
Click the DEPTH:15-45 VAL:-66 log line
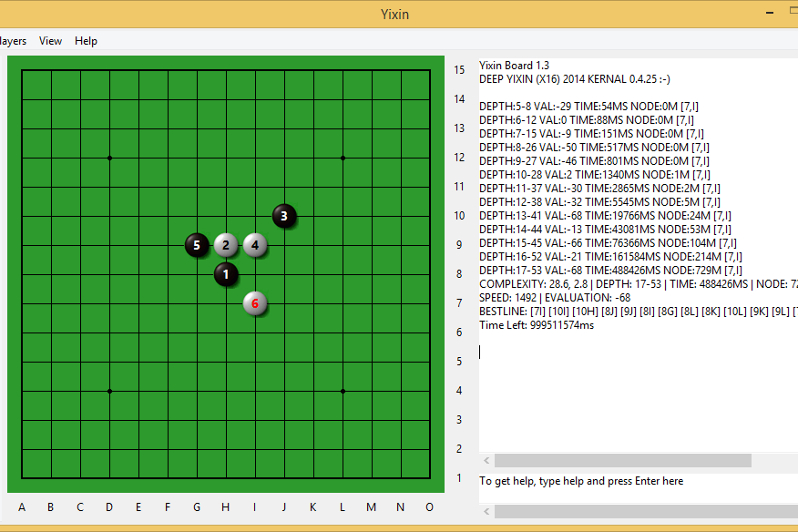pos(608,243)
